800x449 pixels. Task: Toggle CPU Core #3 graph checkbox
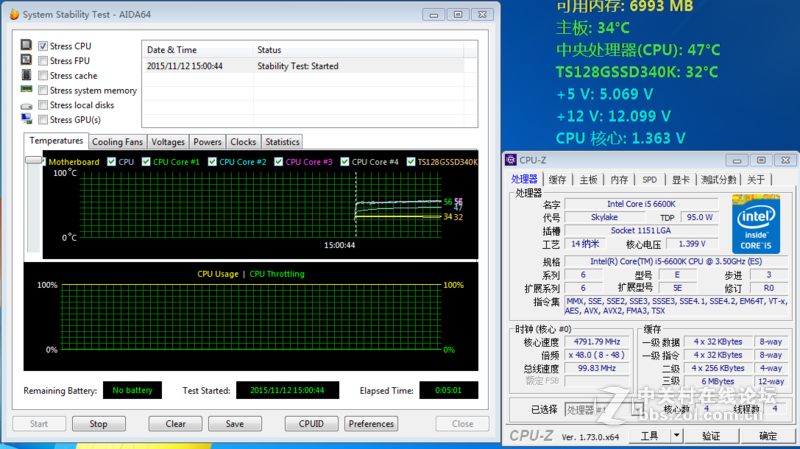[278, 162]
